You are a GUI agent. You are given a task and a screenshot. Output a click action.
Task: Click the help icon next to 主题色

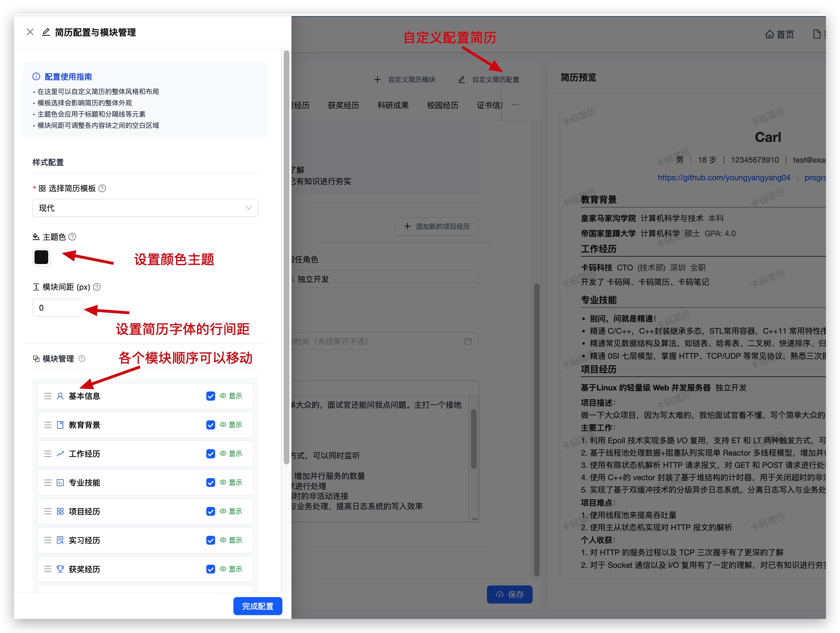[72, 237]
